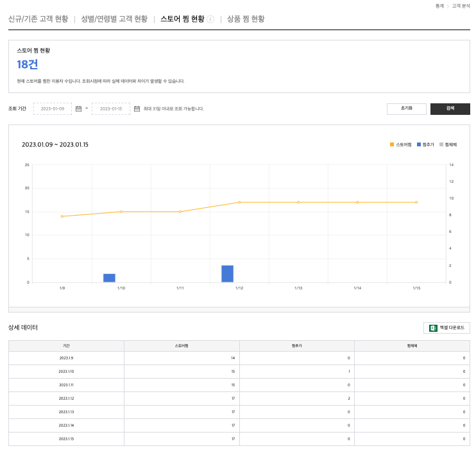Click the 초기화 reset button
Image resolution: width=476 pixels, height=455 pixels.
406,109
